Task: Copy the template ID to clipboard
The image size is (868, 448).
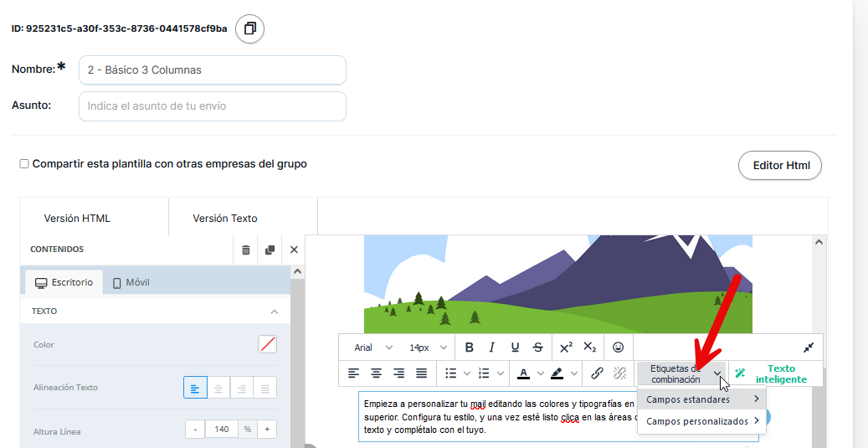Action: [x=249, y=28]
